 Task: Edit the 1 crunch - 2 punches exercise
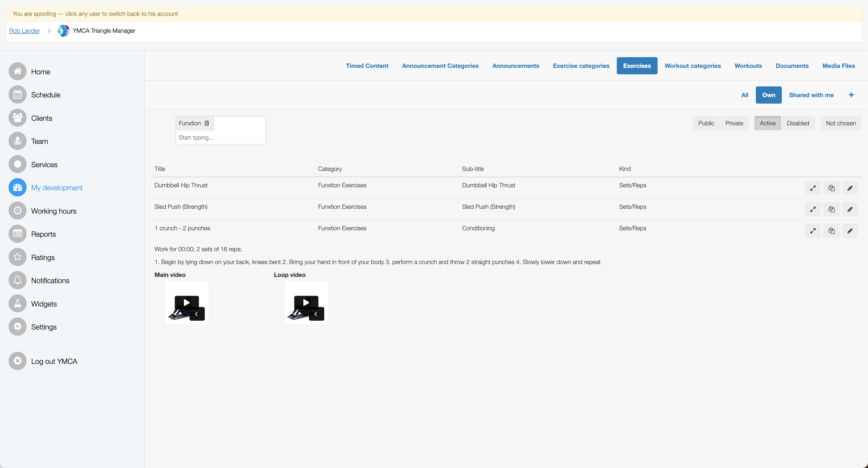[850, 231]
